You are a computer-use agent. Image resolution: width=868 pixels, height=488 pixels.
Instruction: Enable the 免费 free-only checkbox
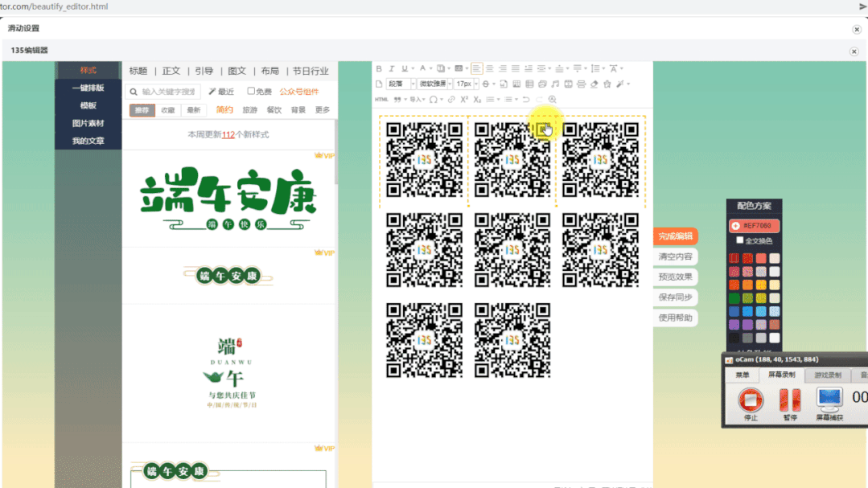(251, 91)
